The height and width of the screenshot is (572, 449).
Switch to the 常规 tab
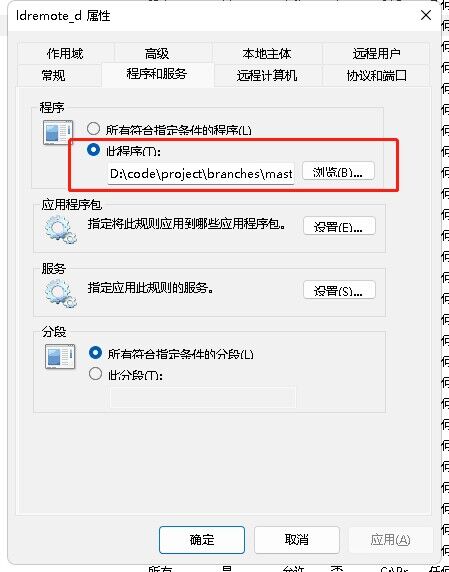[x=54, y=76]
